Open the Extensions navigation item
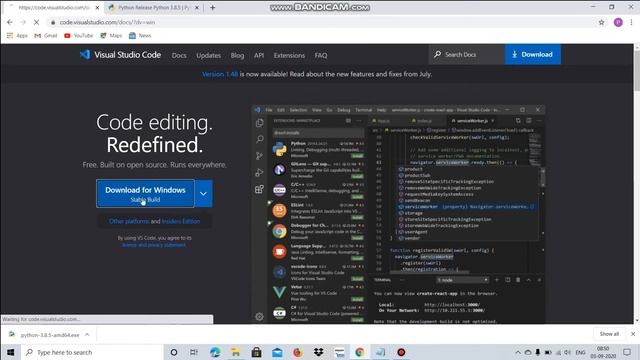The height and width of the screenshot is (360, 640). point(289,55)
